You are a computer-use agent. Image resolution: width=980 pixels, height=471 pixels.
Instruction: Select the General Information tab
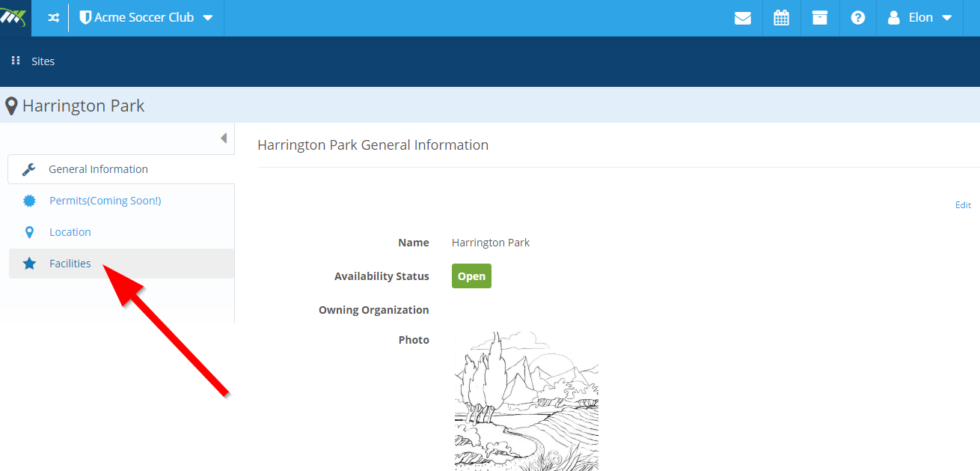tap(121, 169)
